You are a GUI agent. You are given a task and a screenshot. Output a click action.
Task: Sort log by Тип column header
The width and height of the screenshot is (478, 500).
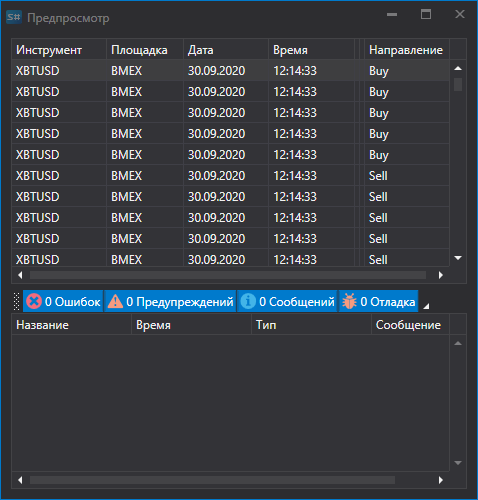pyautogui.click(x=311, y=325)
